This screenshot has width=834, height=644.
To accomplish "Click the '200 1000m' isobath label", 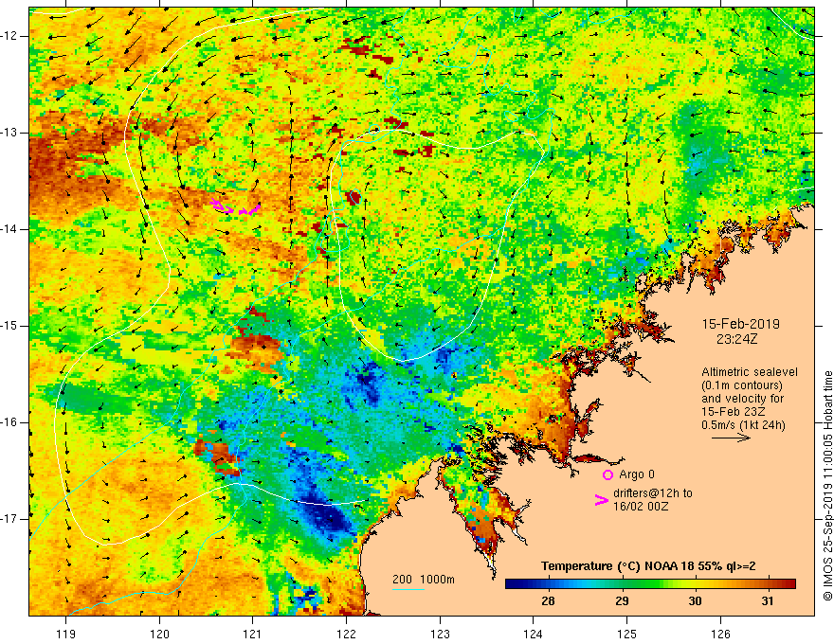I will click(x=424, y=580).
